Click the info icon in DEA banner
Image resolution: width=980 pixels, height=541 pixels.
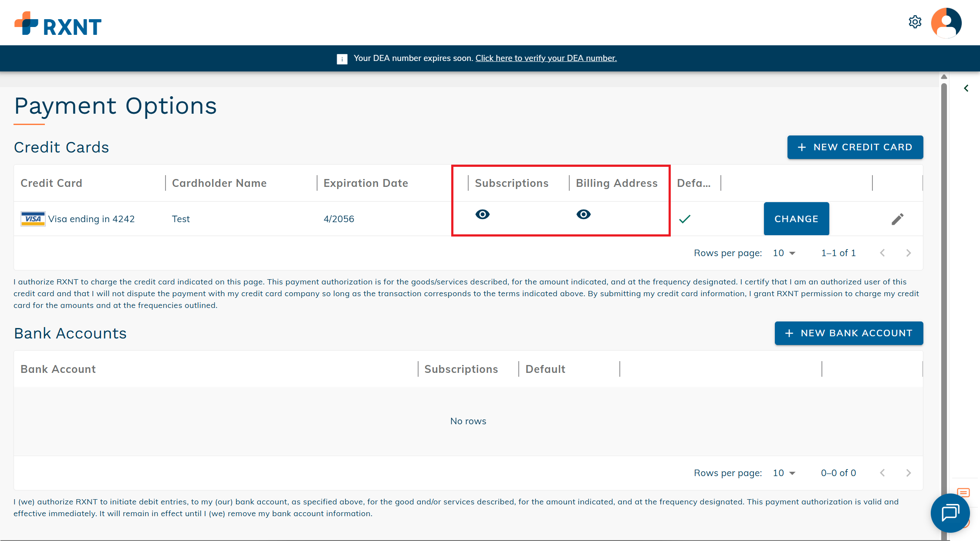[x=342, y=59]
